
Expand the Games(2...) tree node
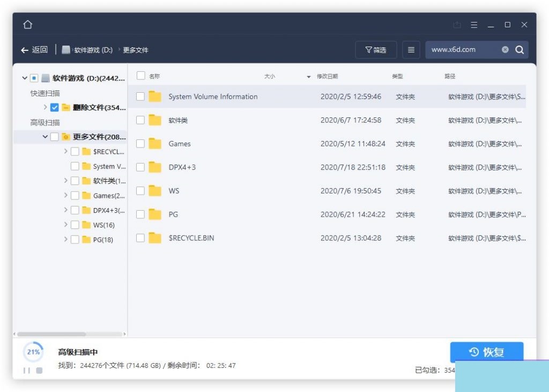point(65,195)
